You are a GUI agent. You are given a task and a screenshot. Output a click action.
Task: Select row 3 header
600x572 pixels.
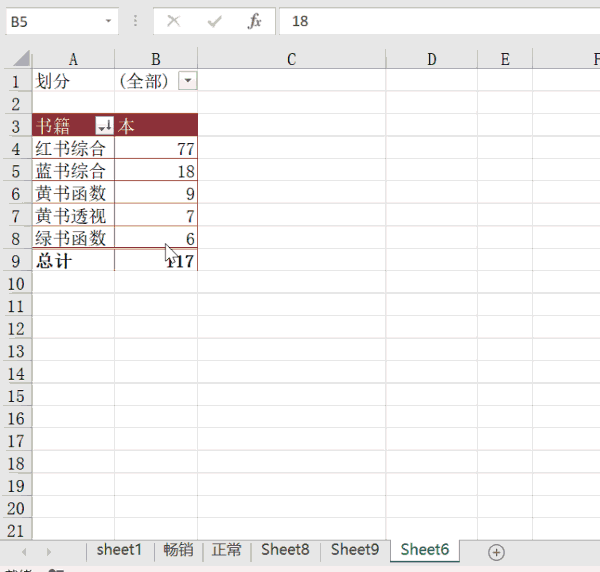click(x=16, y=126)
